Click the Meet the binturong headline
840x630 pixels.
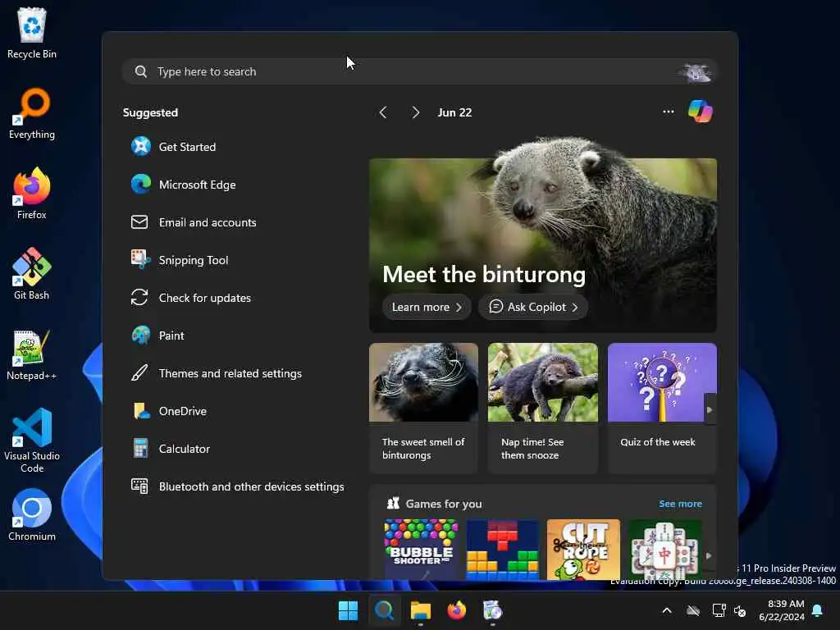pos(484,274)
